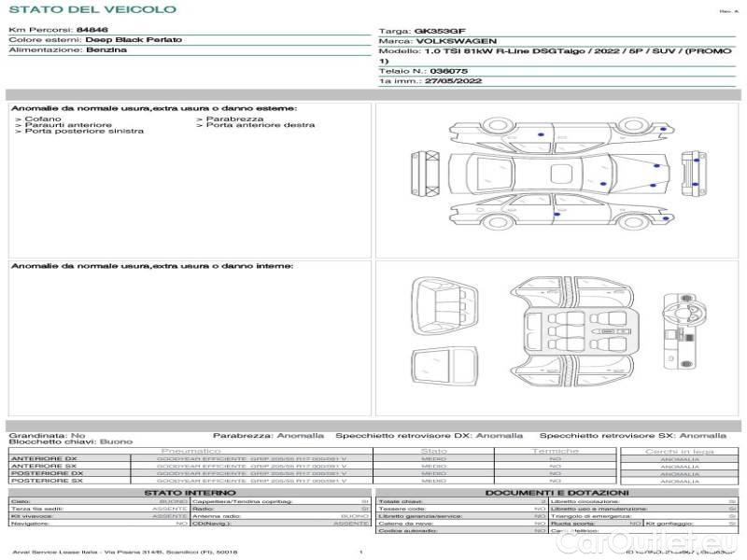Click the STATO DEL VEICOLO heading
This screenshot has height=560, width=747.
point(92,9)
